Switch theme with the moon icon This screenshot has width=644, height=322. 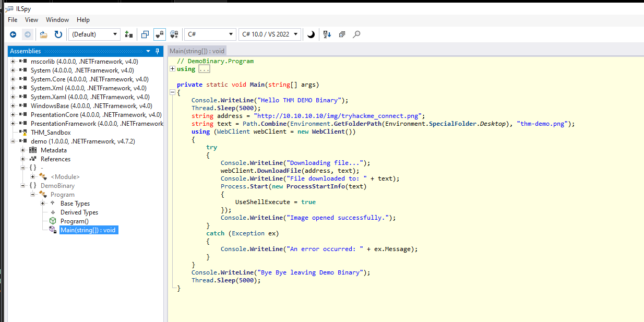pos(311,34)
